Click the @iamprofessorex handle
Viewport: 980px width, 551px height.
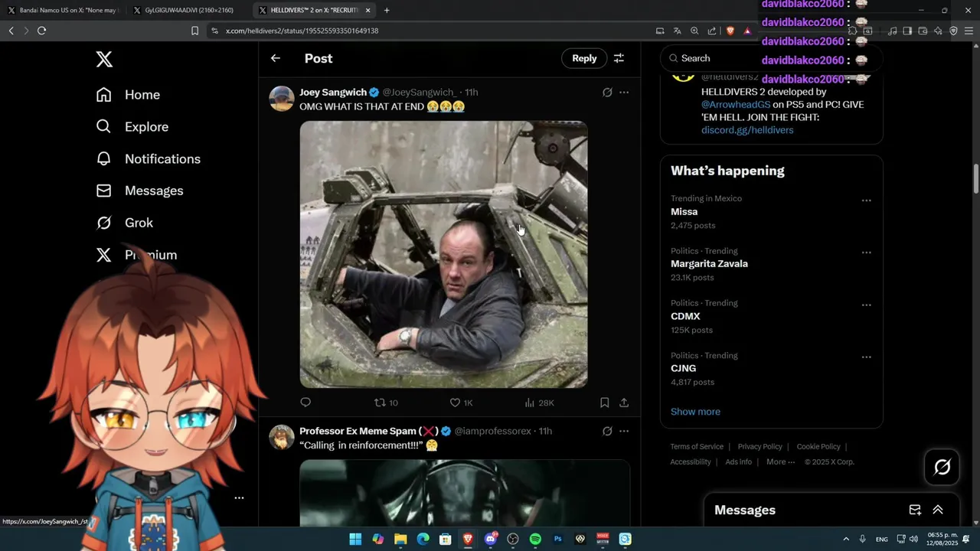(492, 431)
